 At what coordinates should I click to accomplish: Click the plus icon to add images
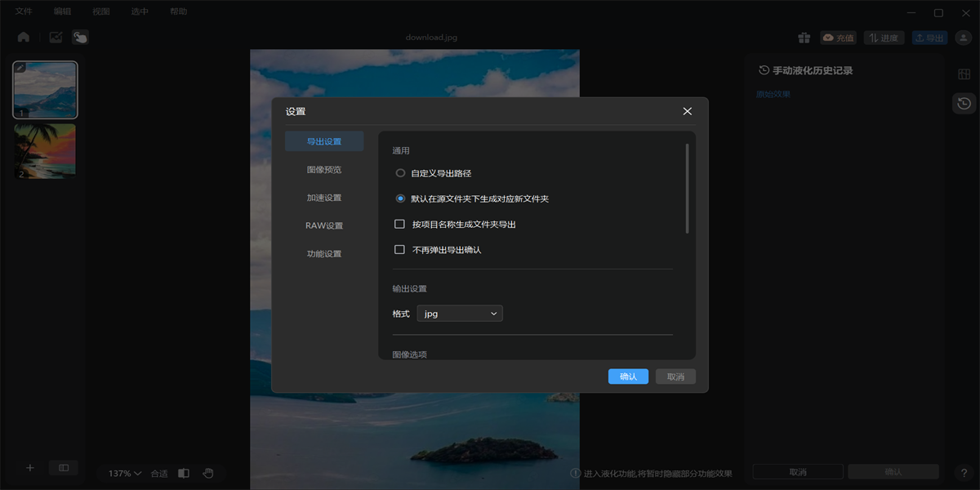(x=30, y=468)
